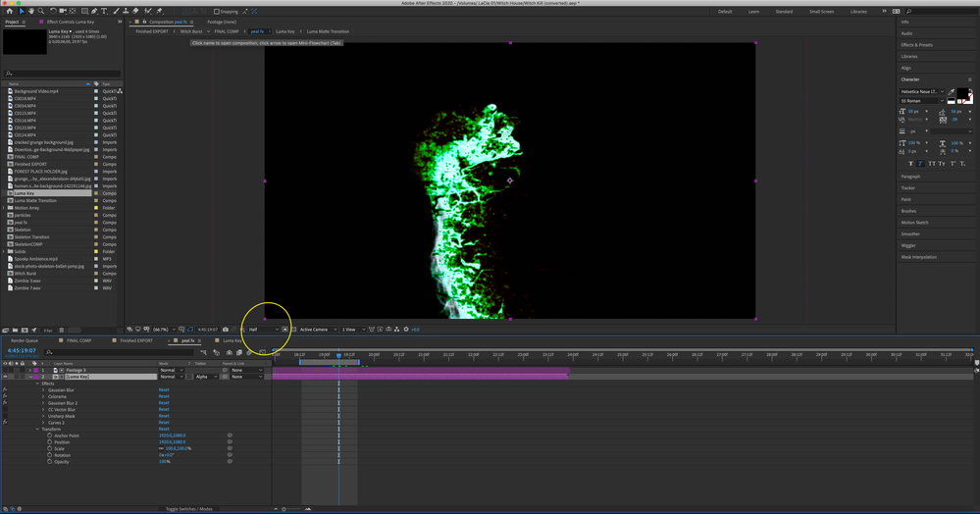
Task: Toggle the Colorama fx switch
Action: click(5, 396)
